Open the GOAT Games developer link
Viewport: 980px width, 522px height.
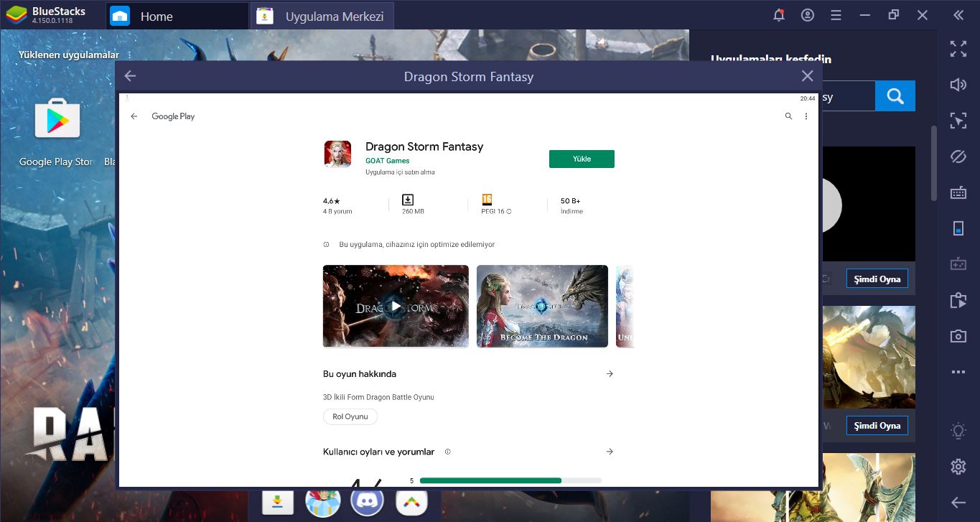pyautogui.click(x=388, y=161)
